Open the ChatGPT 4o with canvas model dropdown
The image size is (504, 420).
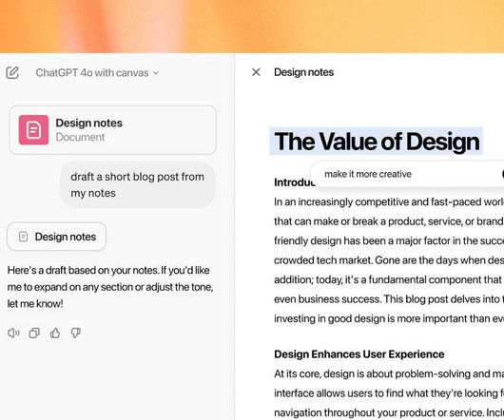(x=97, y=73)
